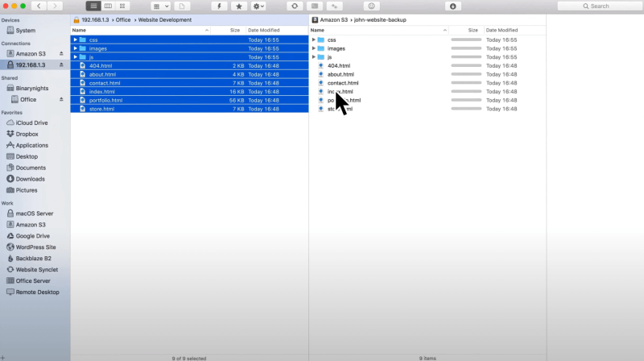Screen dimensions: 644x361
Task: Navigate back with the back arrow button
Action: (39, 6)
